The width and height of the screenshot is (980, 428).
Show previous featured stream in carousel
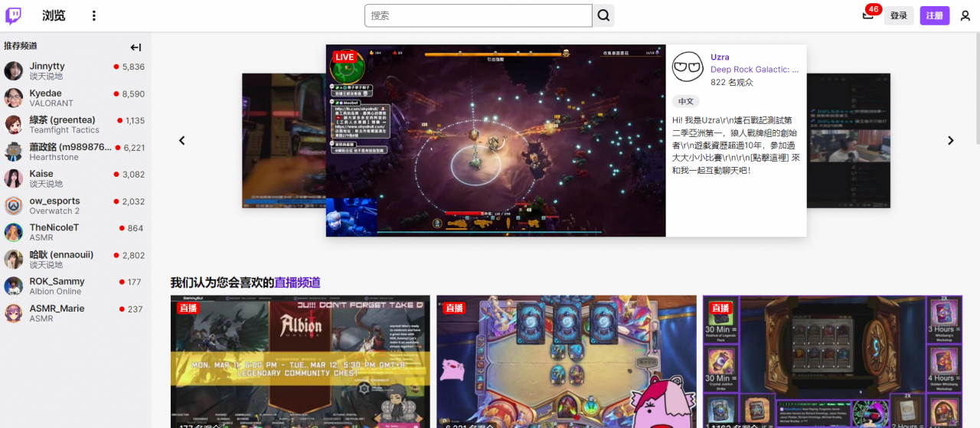click(182, 140)
